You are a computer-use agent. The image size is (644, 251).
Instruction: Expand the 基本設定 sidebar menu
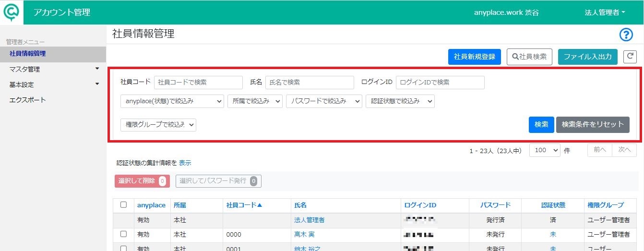click(53, 84)
